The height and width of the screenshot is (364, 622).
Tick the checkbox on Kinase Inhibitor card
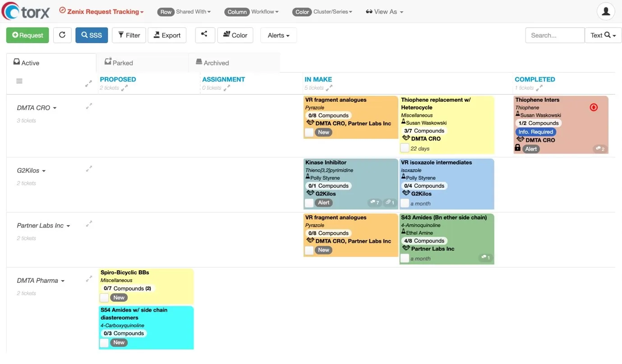pyautogui.click(x=309, y=203)
